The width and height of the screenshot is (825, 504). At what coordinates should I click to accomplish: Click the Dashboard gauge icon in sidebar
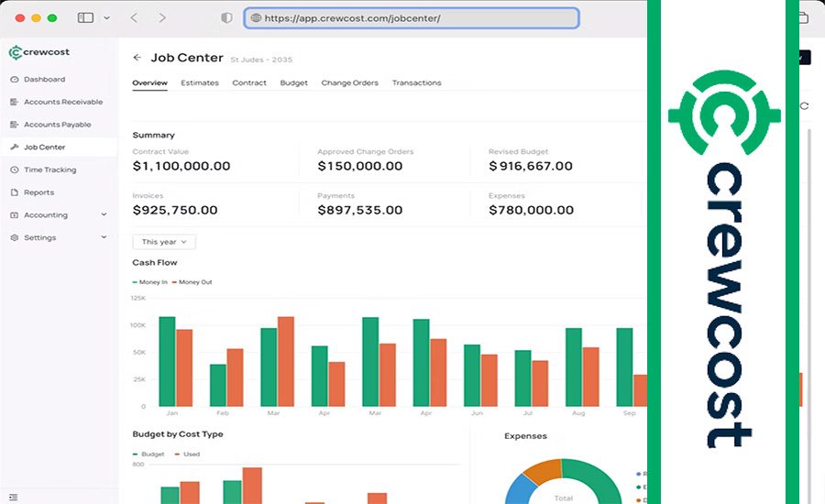tap(15, 80)
